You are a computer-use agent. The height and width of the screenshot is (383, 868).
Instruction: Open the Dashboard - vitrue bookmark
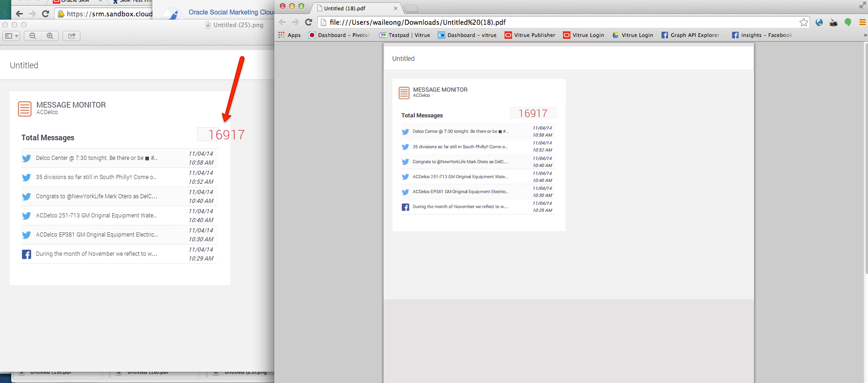pos(467,35)
